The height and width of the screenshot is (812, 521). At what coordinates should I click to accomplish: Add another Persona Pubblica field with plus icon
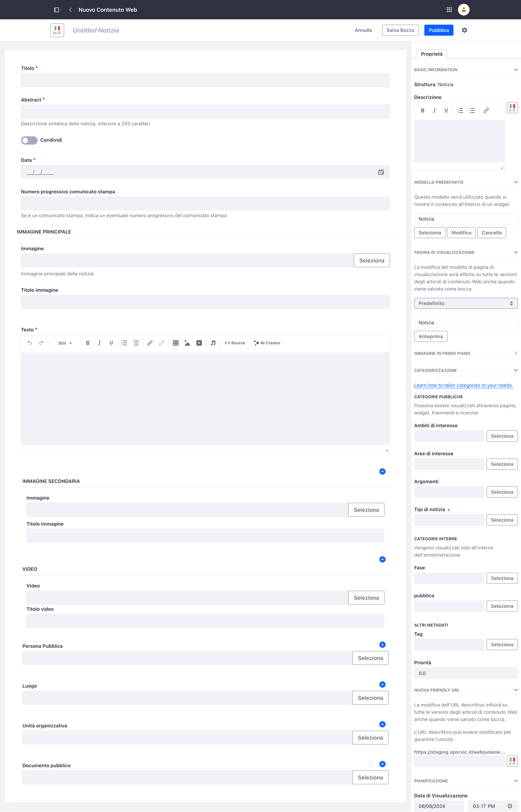tap(382, 644)
